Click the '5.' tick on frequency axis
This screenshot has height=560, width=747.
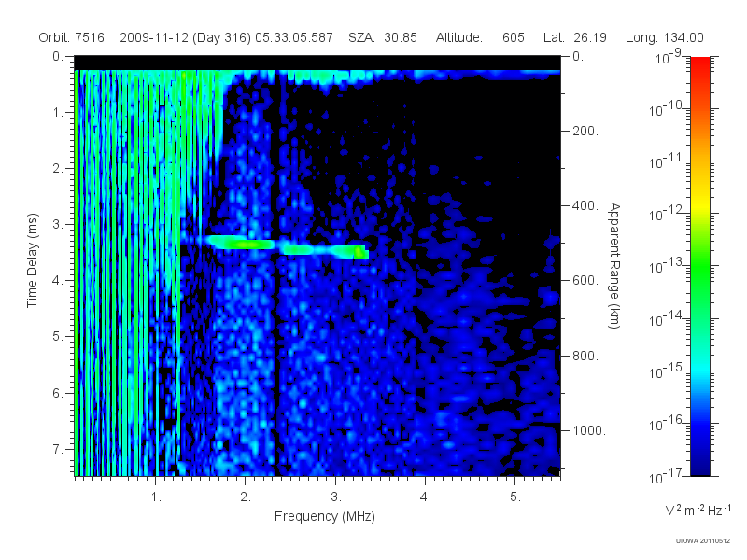[x=515, y=497]
